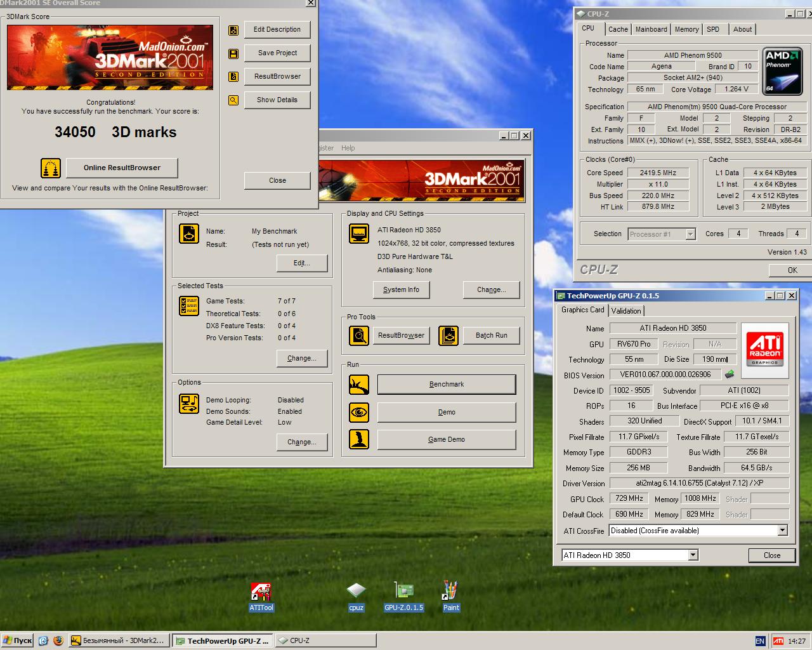Switch to 3DMark2001 taskbar button
The width and height of the screenshot is (812, 650).
click(119, 641)
